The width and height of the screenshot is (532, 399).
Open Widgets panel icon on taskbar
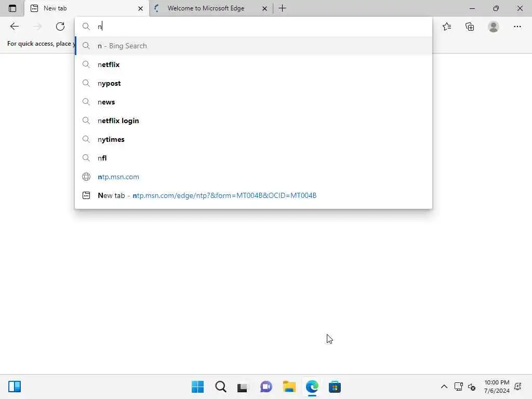(15, 387)
